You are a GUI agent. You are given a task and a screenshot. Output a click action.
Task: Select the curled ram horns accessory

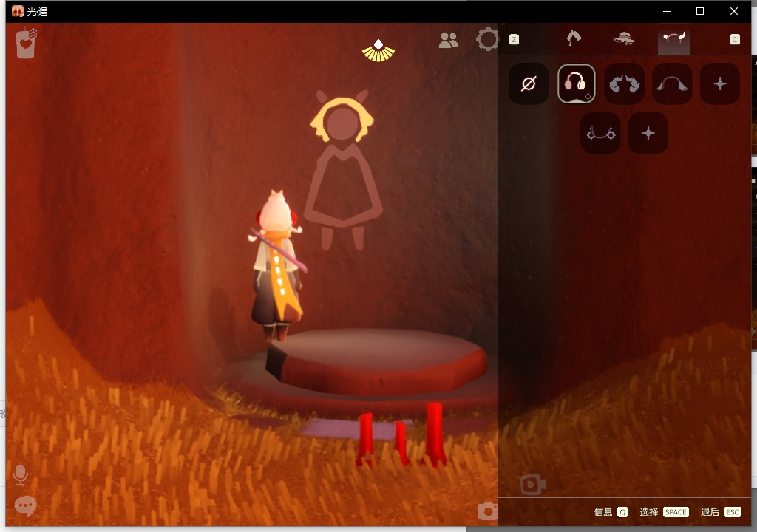coord(624,83)
